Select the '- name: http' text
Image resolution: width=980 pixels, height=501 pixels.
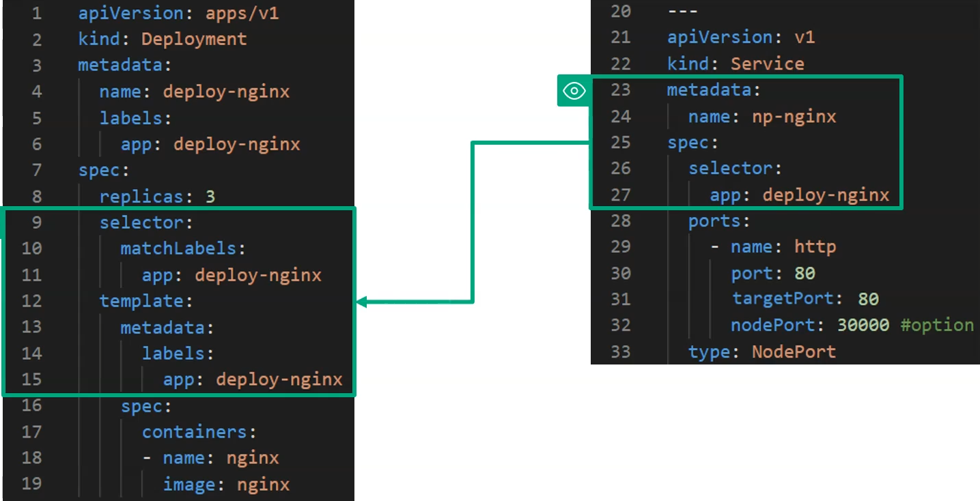click(x=773, y=246)
